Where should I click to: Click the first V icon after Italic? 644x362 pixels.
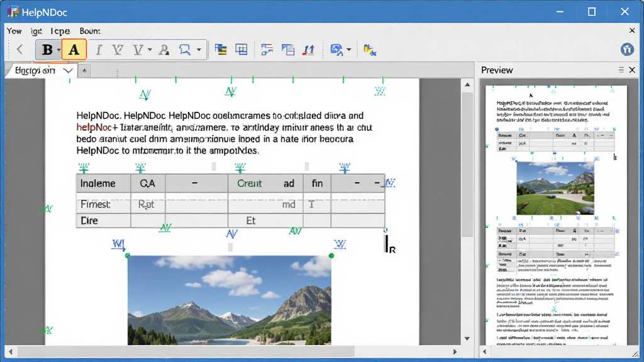118,50
